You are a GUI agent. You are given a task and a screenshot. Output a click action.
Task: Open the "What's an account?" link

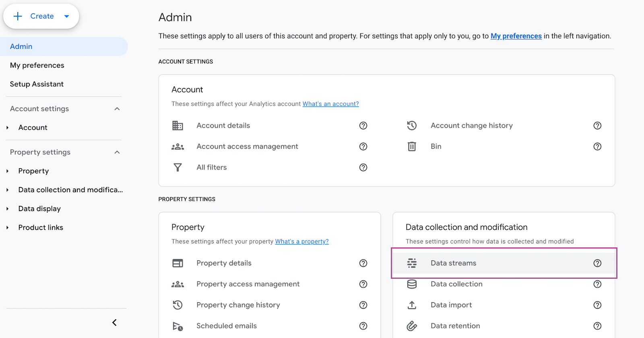click(x=330, y=104)
